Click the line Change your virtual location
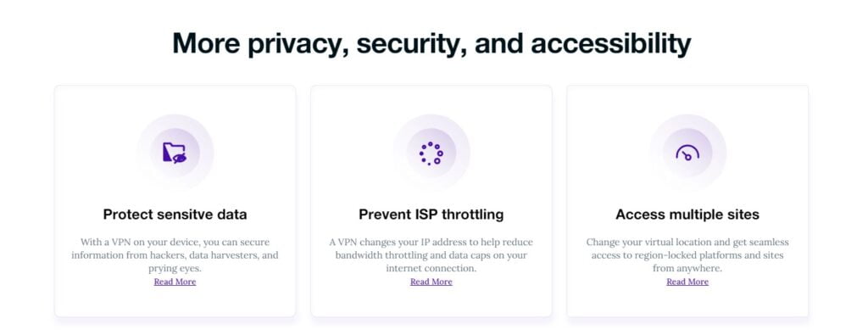Image resolution: width=868 pixels, height=335 pixels. (x=687, y=243)
